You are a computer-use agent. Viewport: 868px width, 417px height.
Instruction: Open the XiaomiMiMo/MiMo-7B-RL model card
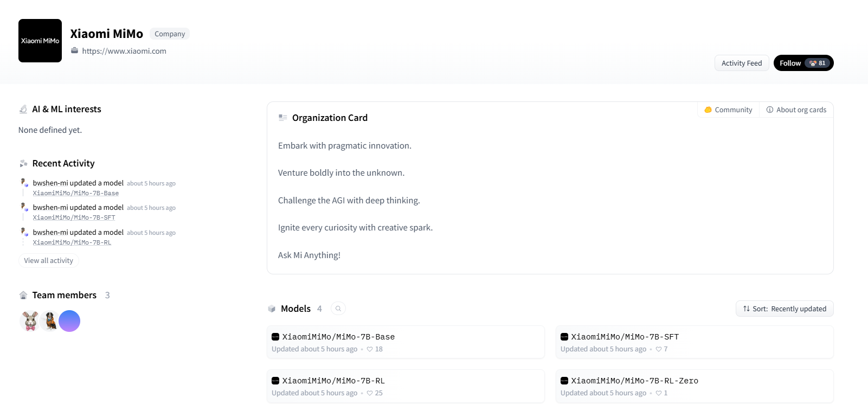[x=406, y=386]
